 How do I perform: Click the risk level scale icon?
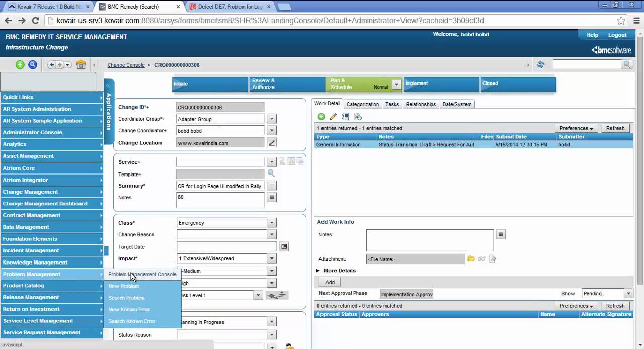click(x=277, y=295)
